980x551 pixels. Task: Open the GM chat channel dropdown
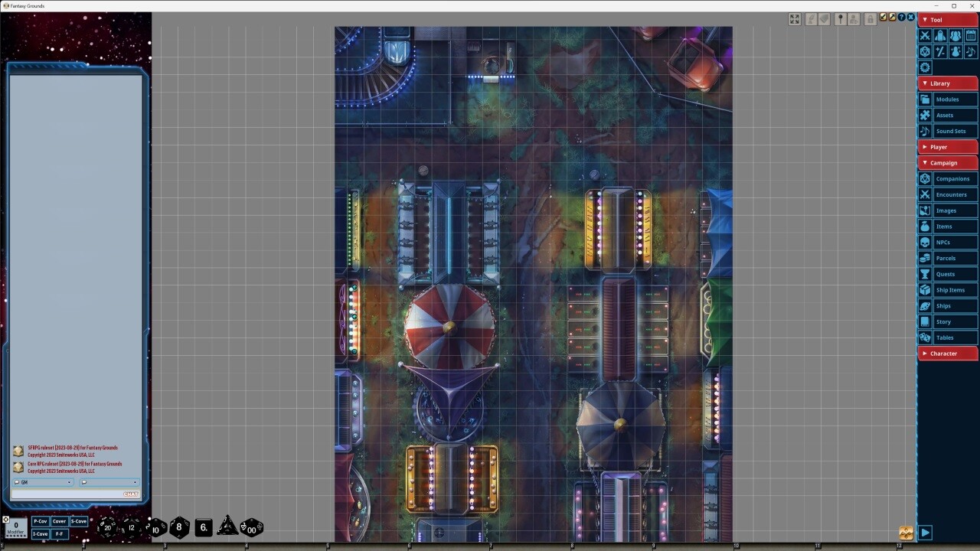(x=43, y=482)
